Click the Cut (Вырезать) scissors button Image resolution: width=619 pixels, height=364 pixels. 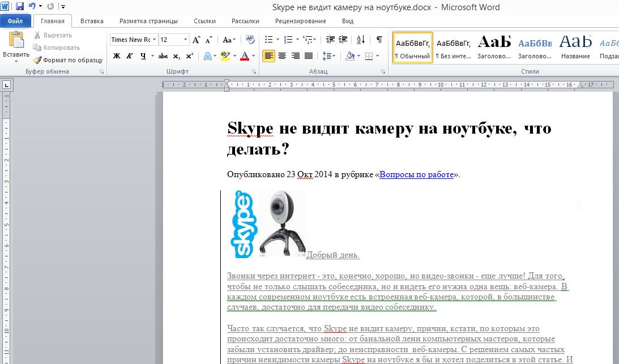[x=53, y=35]
